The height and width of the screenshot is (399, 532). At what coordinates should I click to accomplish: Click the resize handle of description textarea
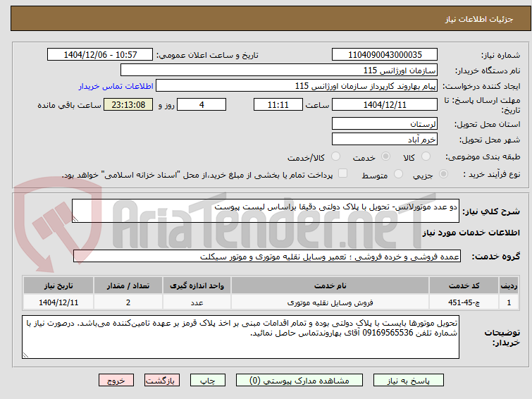(x=75, y=219)
